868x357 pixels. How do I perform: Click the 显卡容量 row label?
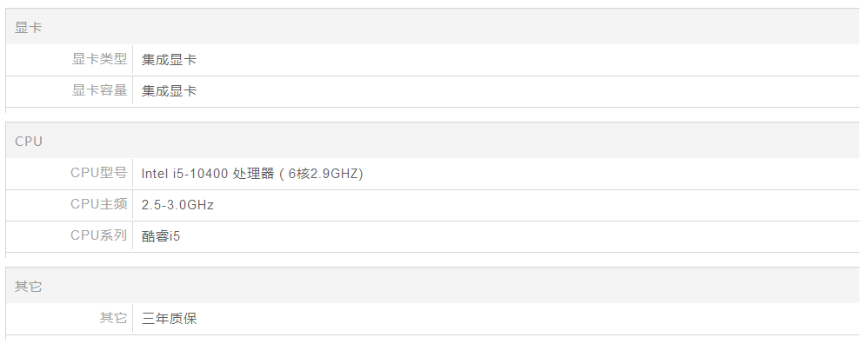[99, 91]
